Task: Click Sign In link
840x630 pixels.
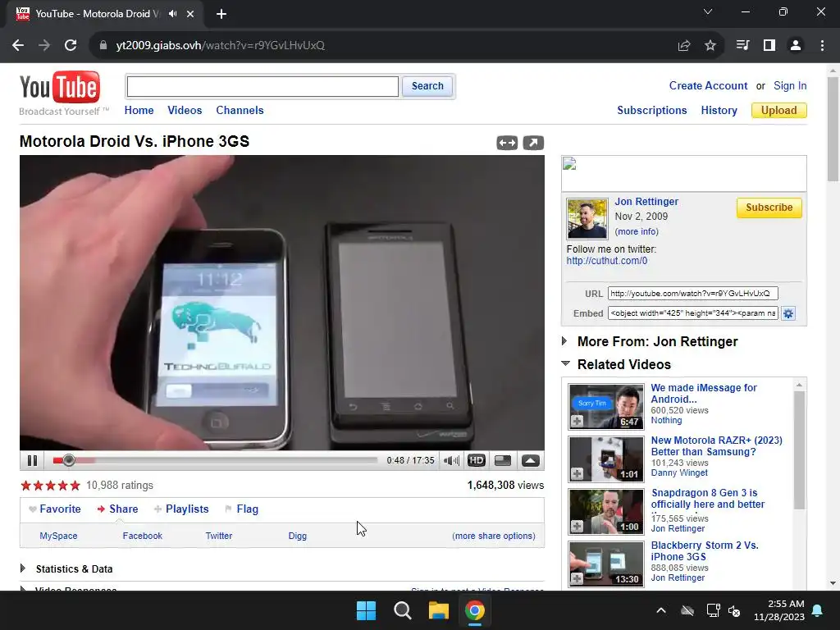Action: click(790, 85)
